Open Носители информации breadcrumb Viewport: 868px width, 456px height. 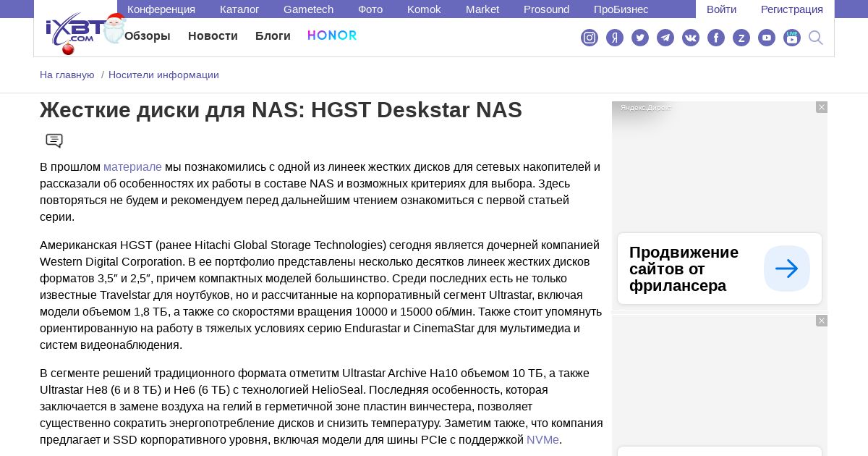pos(163,75)
